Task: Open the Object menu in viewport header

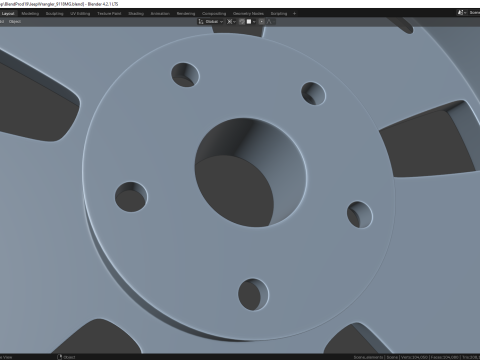Action: (x=15, y=22)
